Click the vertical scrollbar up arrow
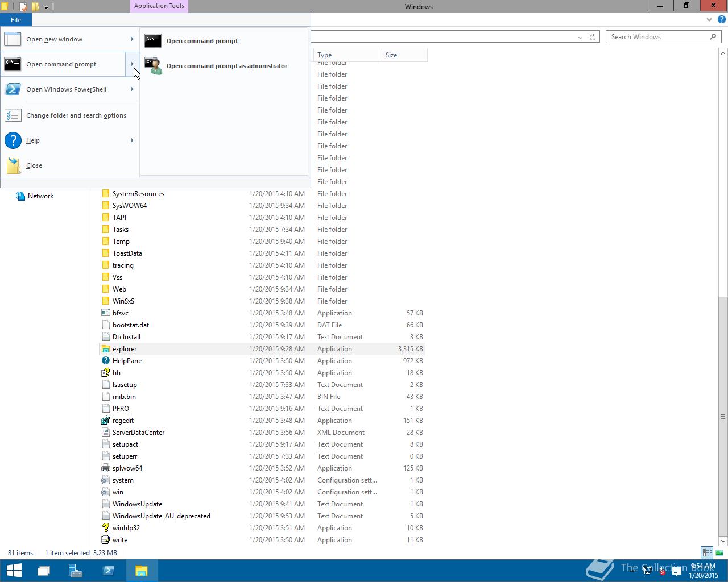 (723, 53)
